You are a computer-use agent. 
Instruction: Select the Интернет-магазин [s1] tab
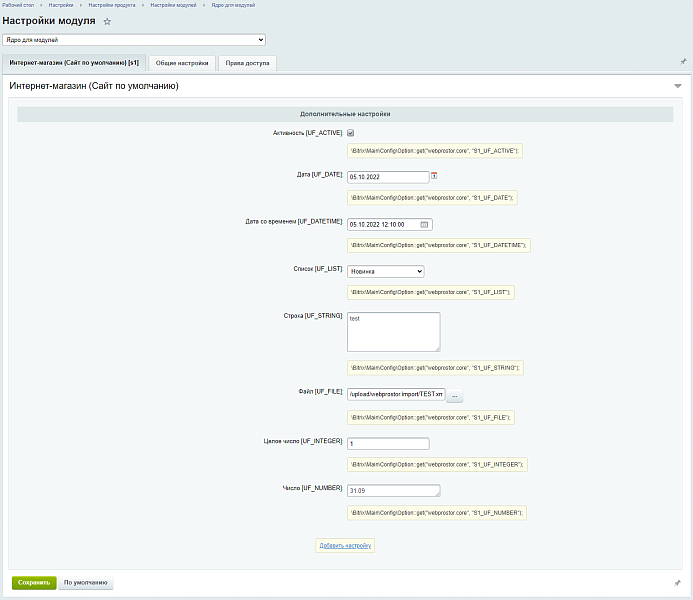coord(74,63)
